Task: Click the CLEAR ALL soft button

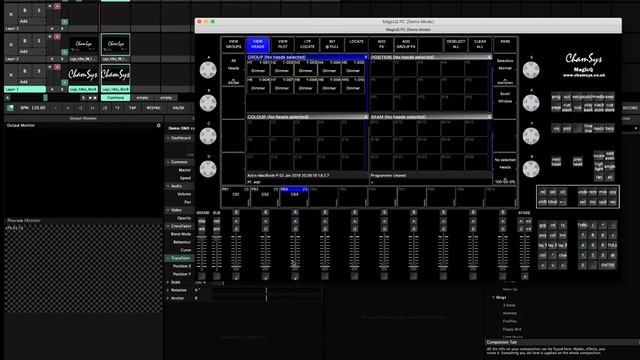Action: [480, 44]
